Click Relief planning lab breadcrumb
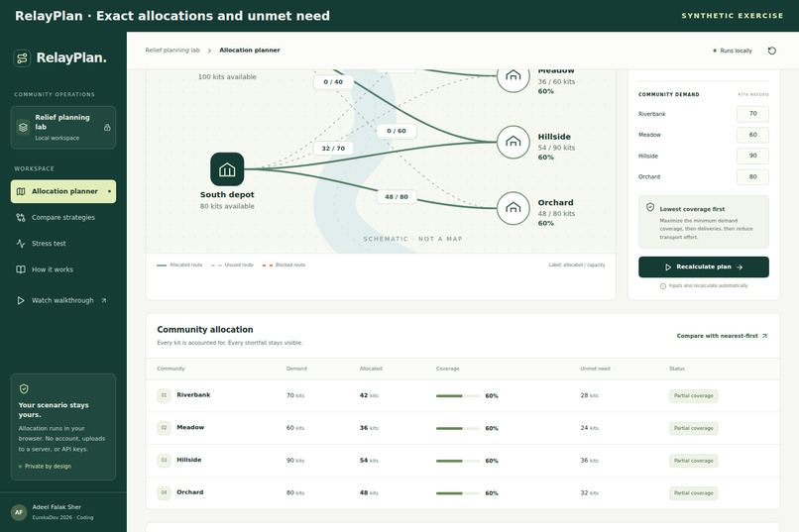This screenshot has width=799, height=532. 172,51
